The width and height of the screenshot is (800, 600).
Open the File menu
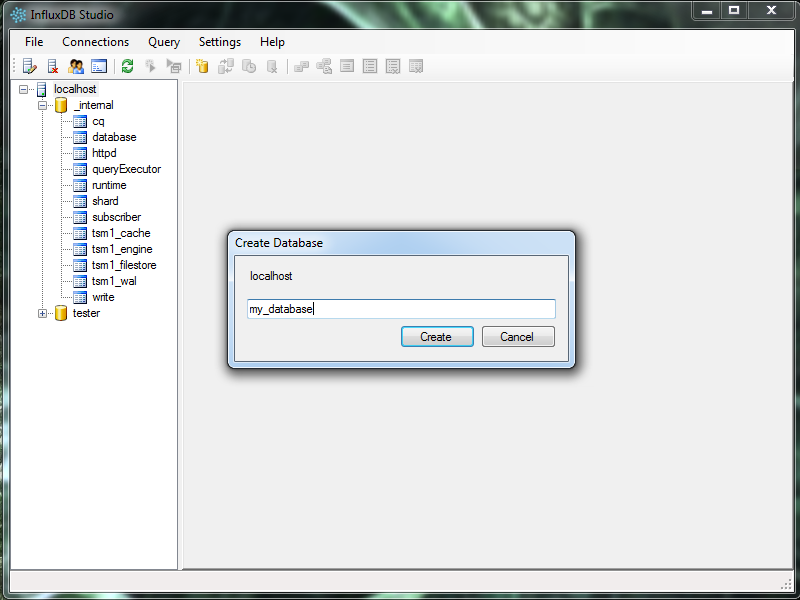[x=34, y=42]
